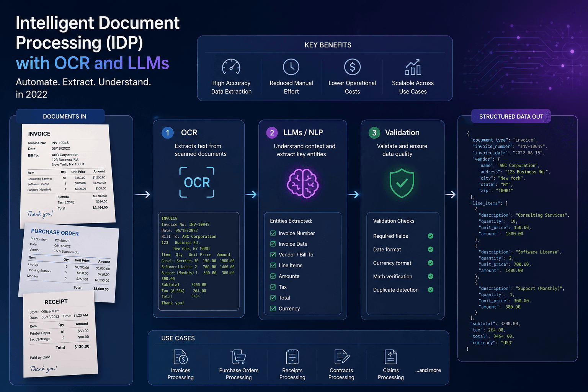Toggle the Vendor / Bill To checkbox
Image resolution: width=588 pixels, height=392 pixels.
(x=273, y=255)
